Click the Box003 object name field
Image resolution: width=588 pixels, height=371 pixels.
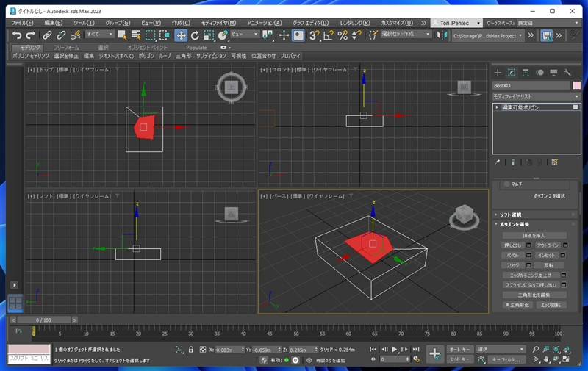pyautogui.click(x=531, y=85)
